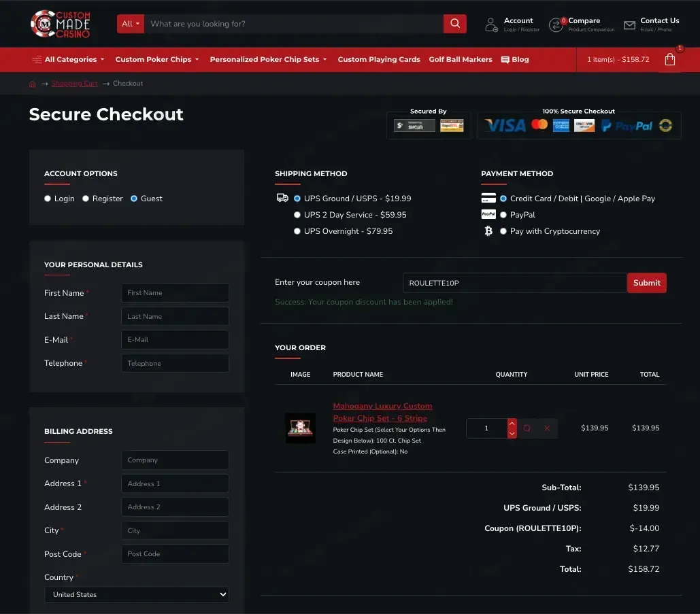Choose UPS 2 Day Service shipping
The height and width of the screenshot is (614, 700).
[297, 215]
